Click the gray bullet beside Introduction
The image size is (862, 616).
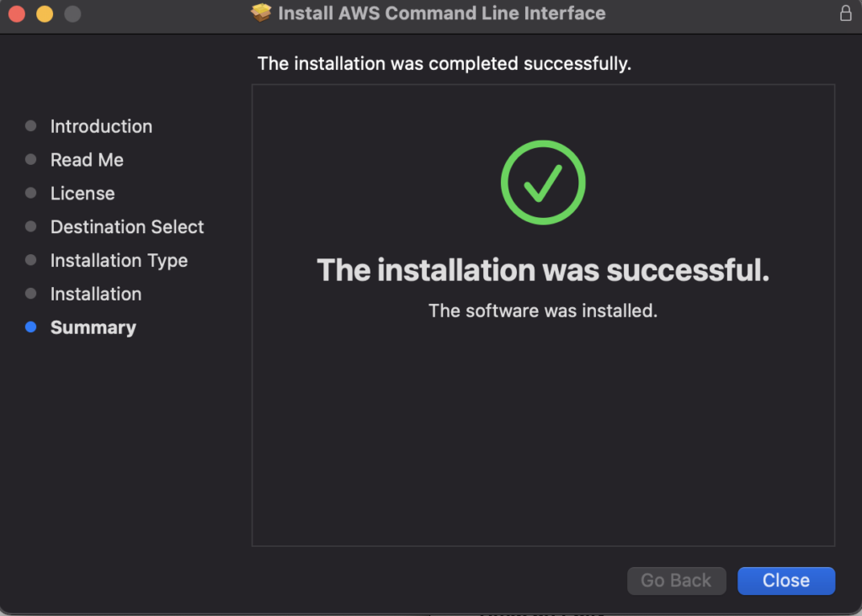pyautogui.click(x=30, y=125)
